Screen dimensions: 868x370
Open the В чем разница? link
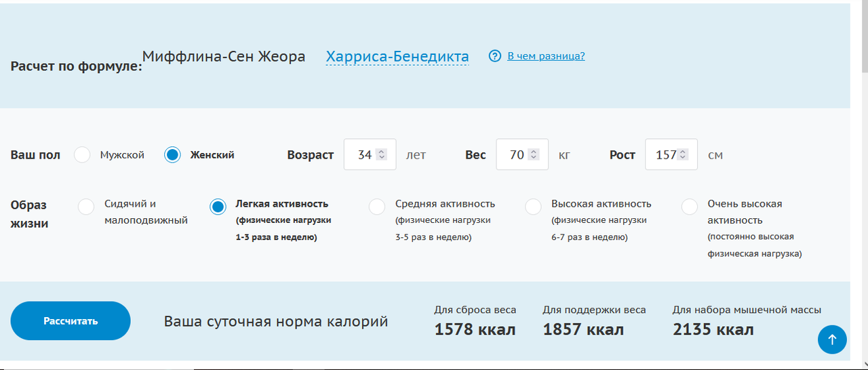click(546, 56)
